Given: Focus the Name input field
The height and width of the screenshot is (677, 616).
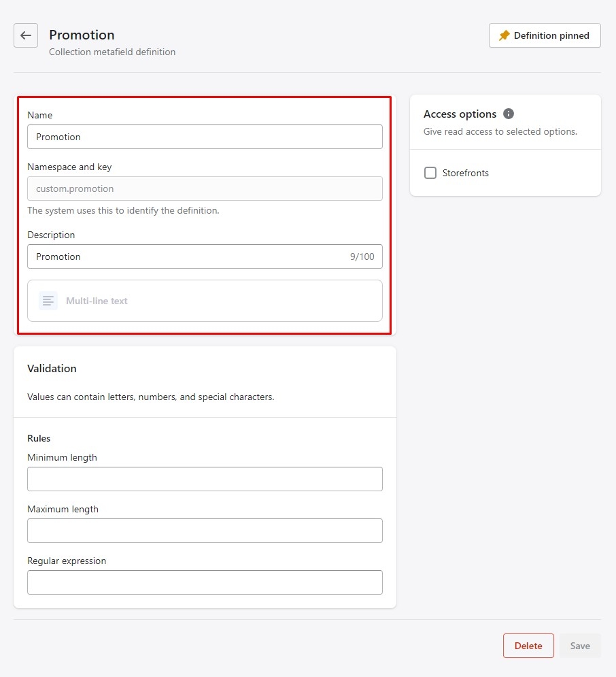Looking at the screenshot, I should click(x=205, y=137).
